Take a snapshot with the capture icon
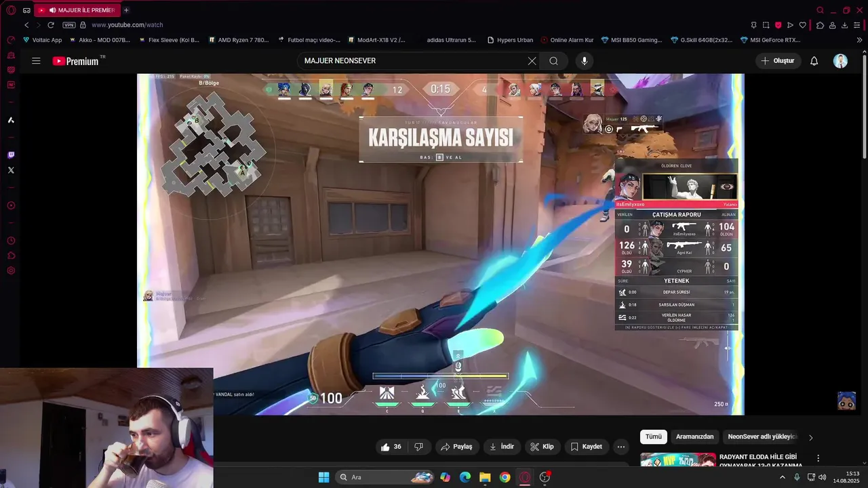This screenshot has height=488, width=868. [x=766, y=25]
